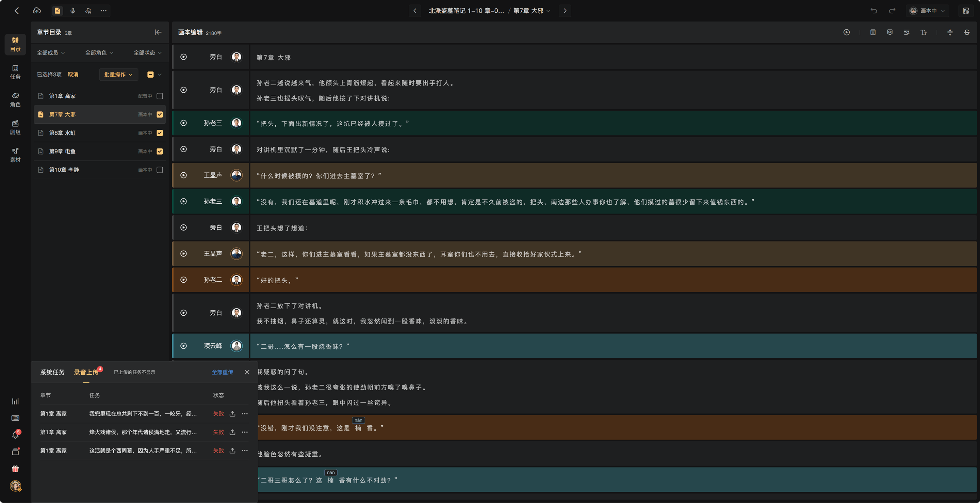
Task: Play the 孙老二 "好的把头" line
Action: [183, 280]
